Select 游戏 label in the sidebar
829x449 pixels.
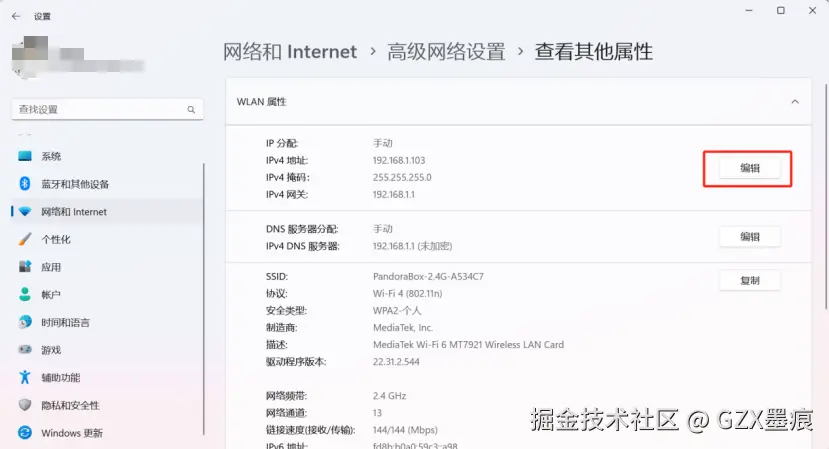tap(51, 350)
